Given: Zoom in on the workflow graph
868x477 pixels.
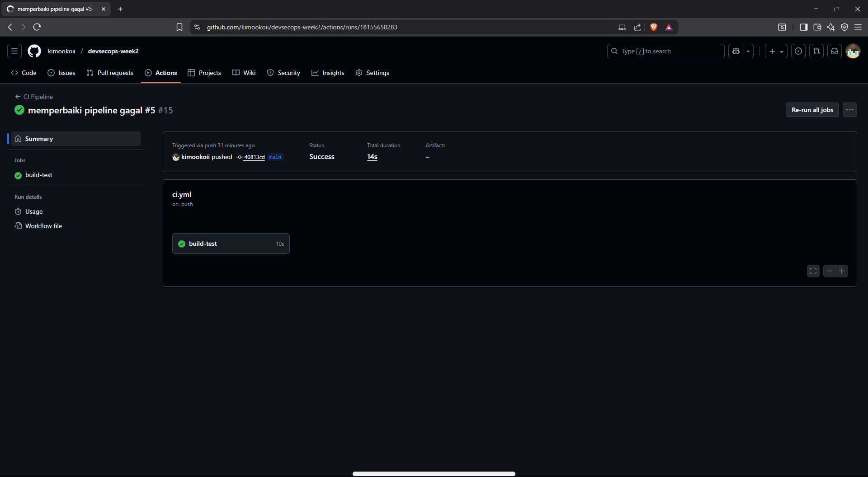Looking at the screenshot, I should [842, 271].
